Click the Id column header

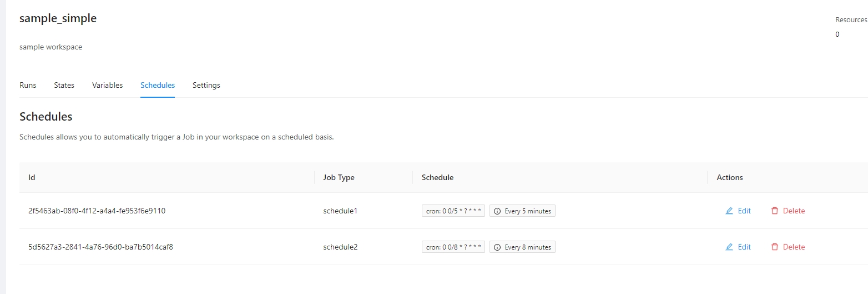tap(32, 178)
